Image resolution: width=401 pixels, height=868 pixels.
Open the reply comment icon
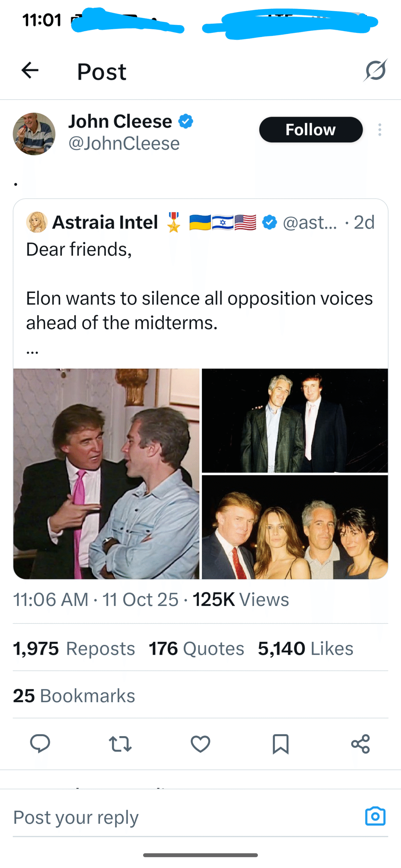pyautogui.click(x=40, y=744)
